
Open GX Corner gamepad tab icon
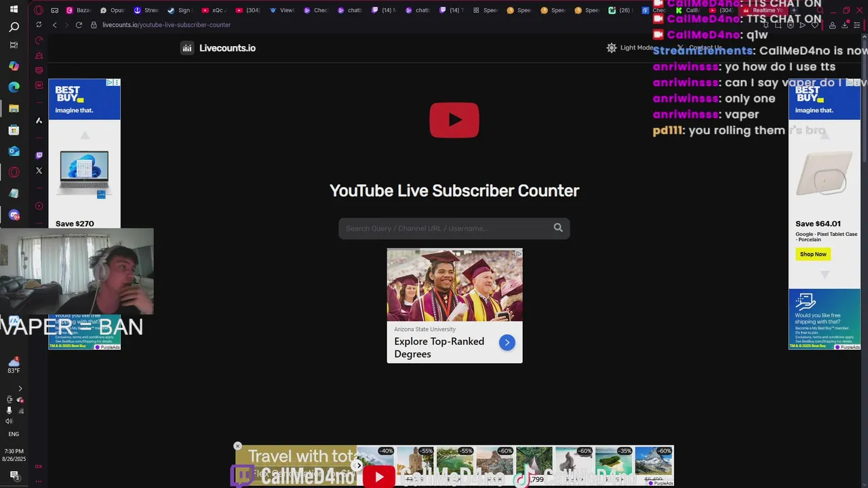[54, 10]
